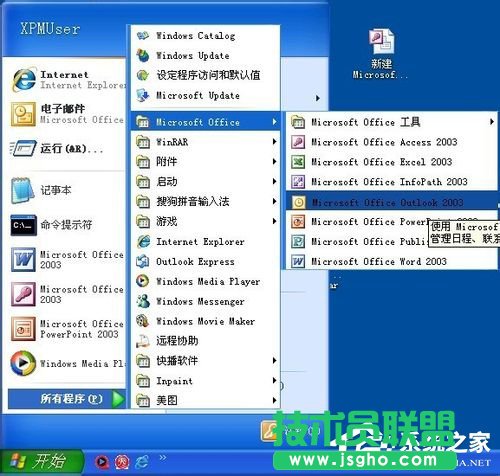Click the XPMUser name in header
This screenshot has width=500, height=476.
50,29
